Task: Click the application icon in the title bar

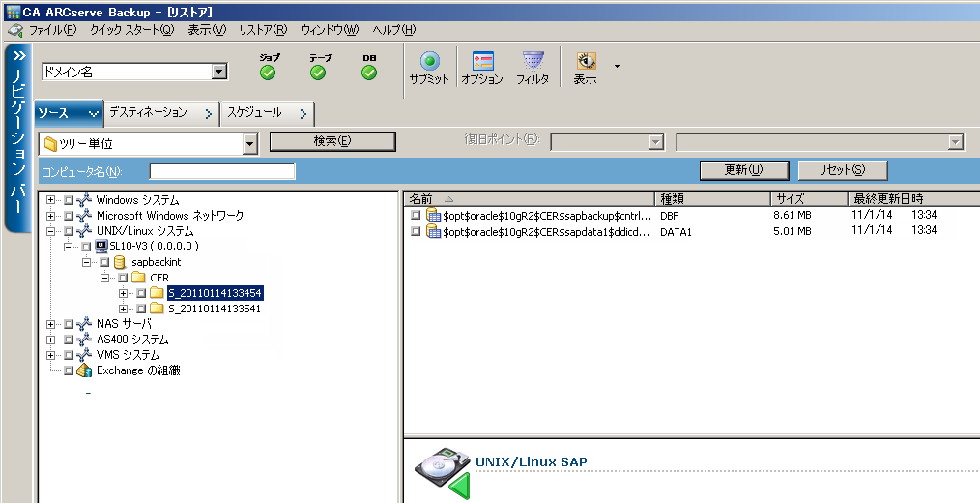Action: click(x=12, y=12)
